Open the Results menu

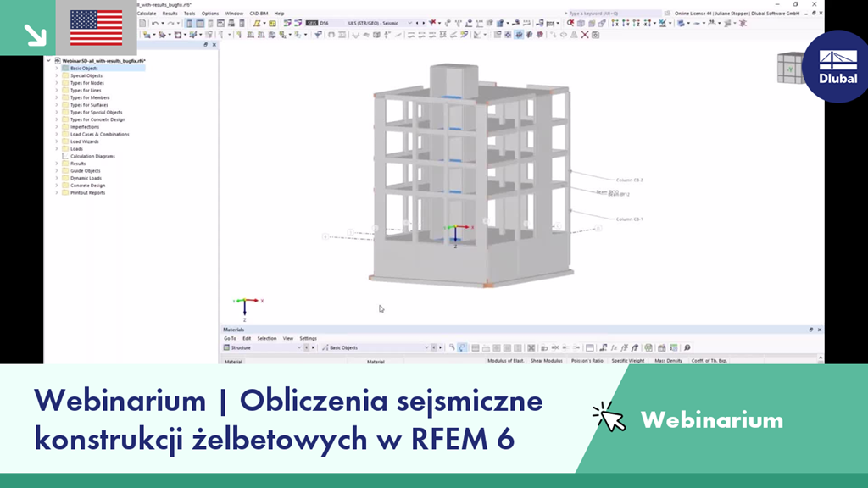(x=170, y=14)
